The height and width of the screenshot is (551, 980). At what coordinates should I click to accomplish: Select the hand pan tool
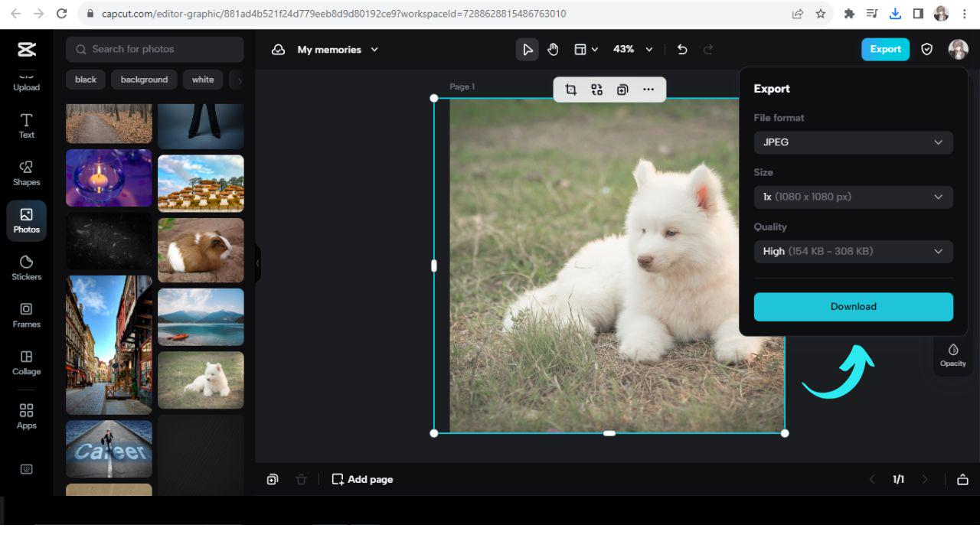pos(553,49)
